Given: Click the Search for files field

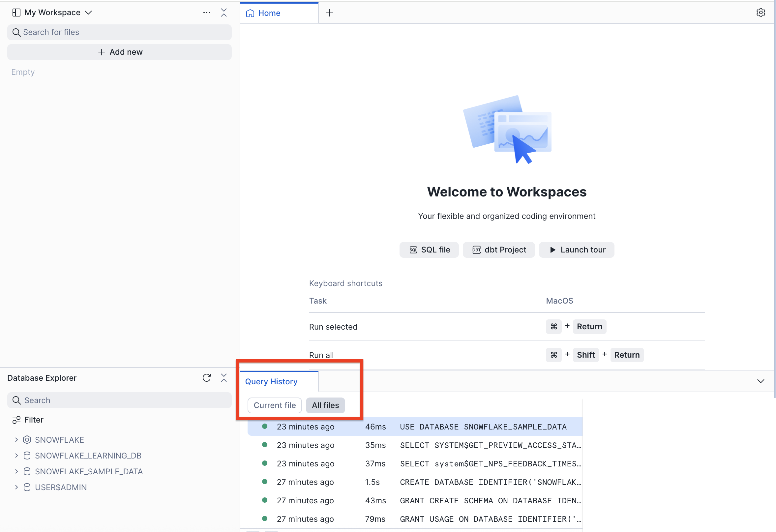Looking at the screenshot, I should click(119, 32).
